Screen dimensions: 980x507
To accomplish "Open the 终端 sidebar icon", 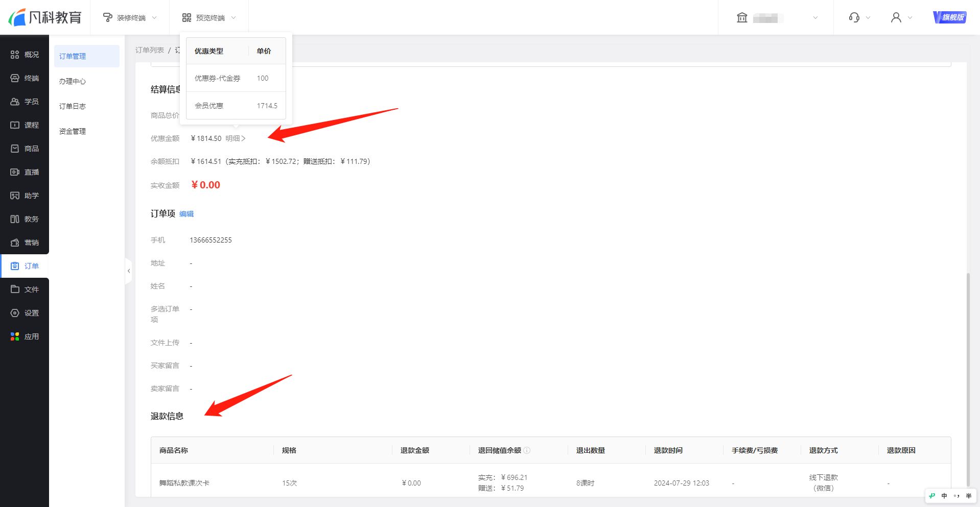I will click(15, 78).
